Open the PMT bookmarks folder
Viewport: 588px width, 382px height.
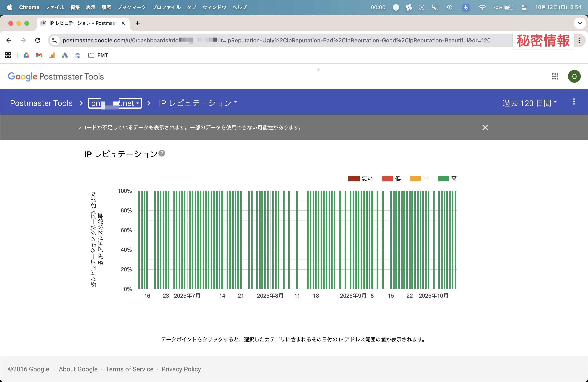[98, 55]
